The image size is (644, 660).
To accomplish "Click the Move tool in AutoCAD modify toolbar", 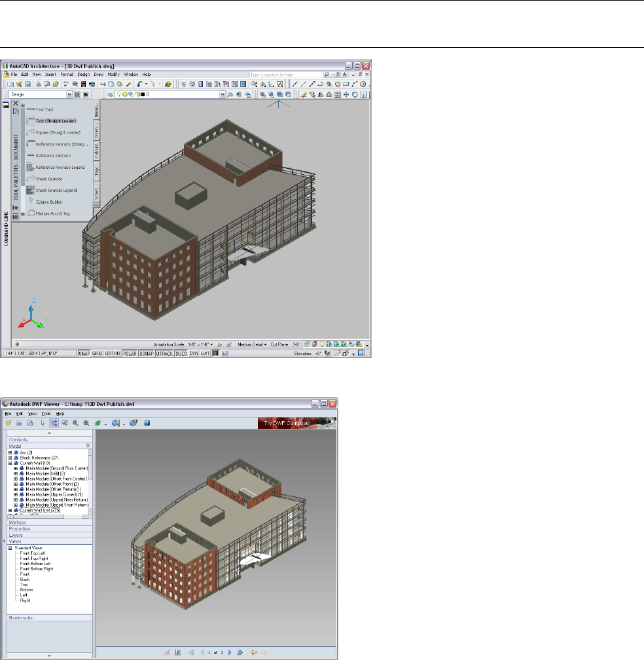I will (x=346, y=95).
